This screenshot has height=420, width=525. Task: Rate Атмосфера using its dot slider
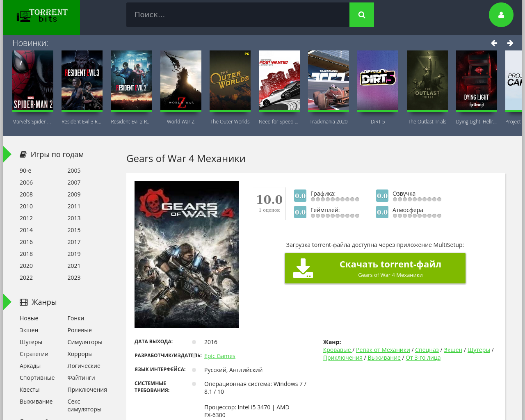[417, 216]
